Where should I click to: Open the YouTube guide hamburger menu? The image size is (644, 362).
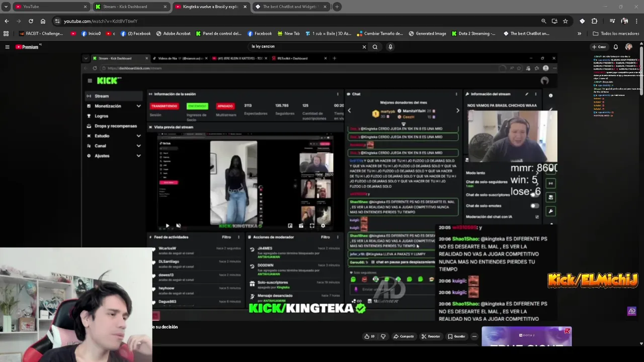coord(7,47)
